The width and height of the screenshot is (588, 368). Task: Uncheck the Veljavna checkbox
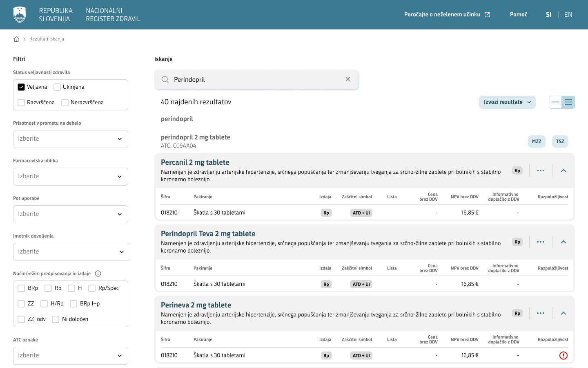(21, 87)
